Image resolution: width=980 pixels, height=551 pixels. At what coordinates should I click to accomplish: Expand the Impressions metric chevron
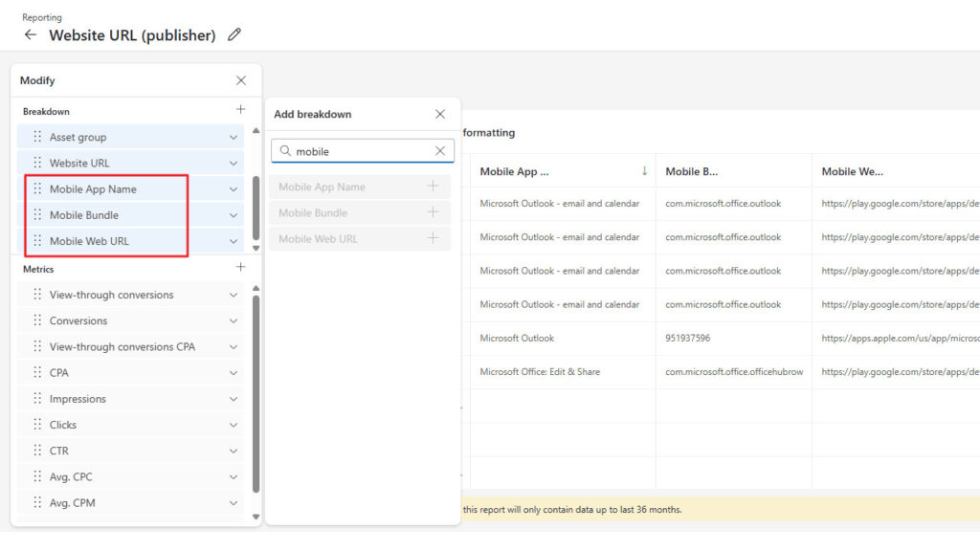point(234,399)
